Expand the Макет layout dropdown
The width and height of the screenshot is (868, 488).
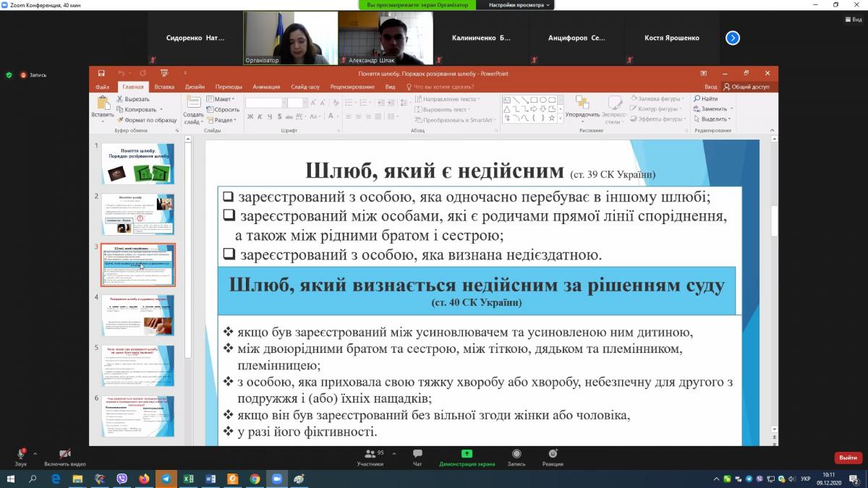pos(221,99)
